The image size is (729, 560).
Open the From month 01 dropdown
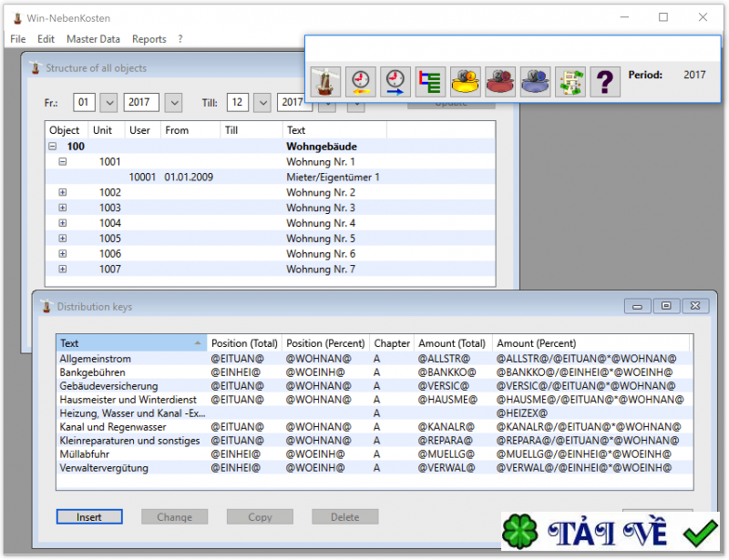[x=108, y=103]
